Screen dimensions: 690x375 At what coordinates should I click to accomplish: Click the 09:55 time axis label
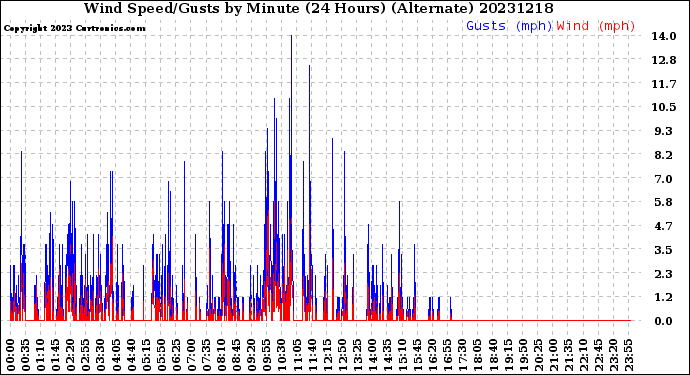(x=267, y=355)
